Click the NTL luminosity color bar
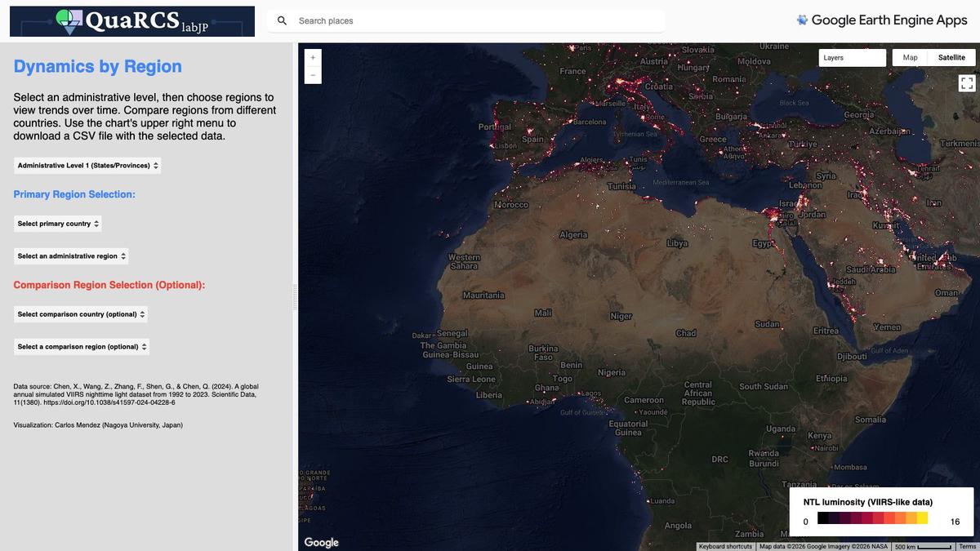 pos(872,518)
